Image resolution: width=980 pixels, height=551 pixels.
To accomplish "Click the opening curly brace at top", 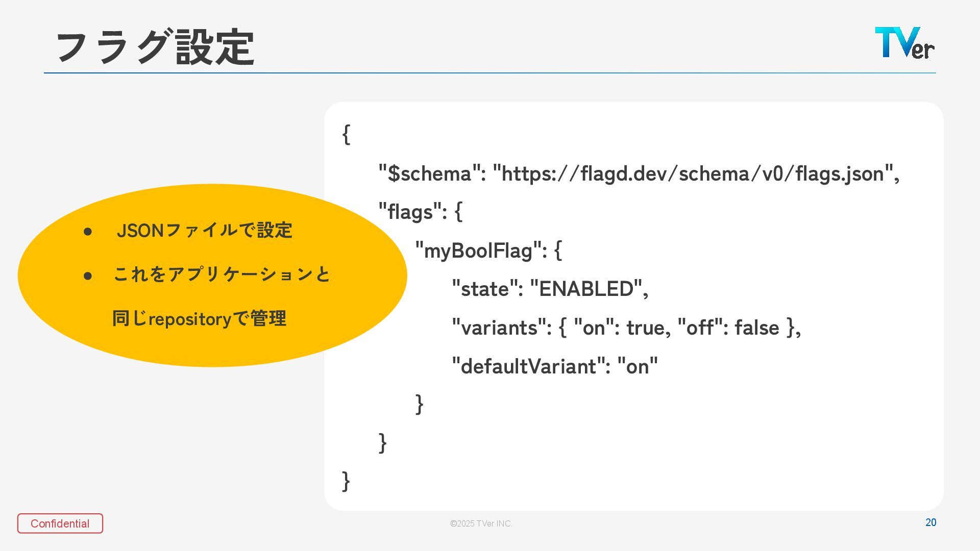I will click(x=346, y=135).
